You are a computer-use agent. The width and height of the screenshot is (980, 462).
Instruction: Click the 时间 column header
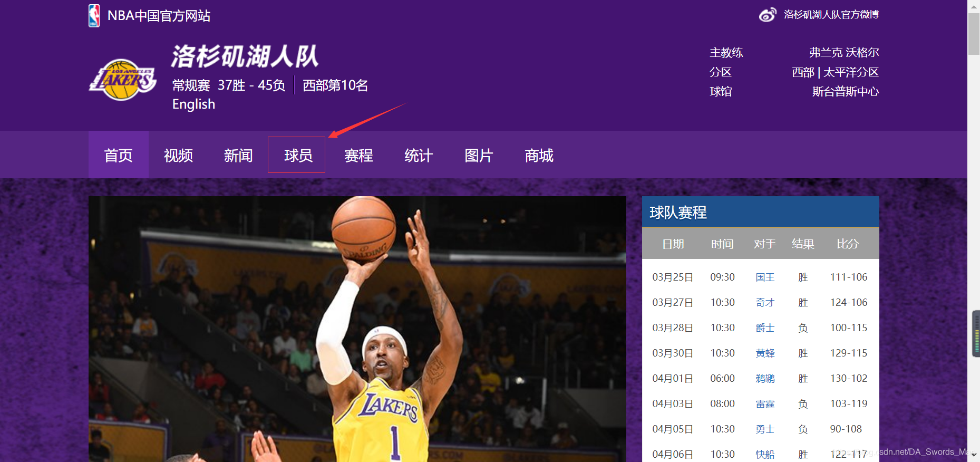pyautogui.click(x=722, y=244)
